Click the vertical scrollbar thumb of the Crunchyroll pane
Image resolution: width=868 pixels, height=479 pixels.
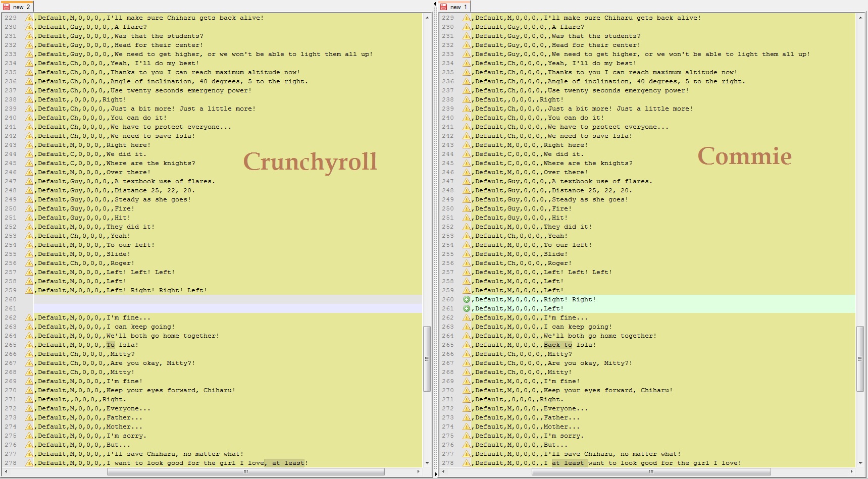click(427, 359)
